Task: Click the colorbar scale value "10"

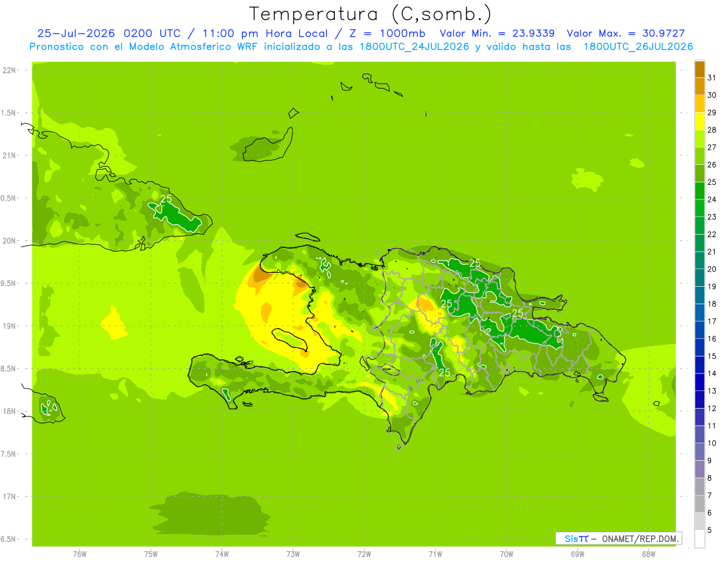Action: pos(712,443)
